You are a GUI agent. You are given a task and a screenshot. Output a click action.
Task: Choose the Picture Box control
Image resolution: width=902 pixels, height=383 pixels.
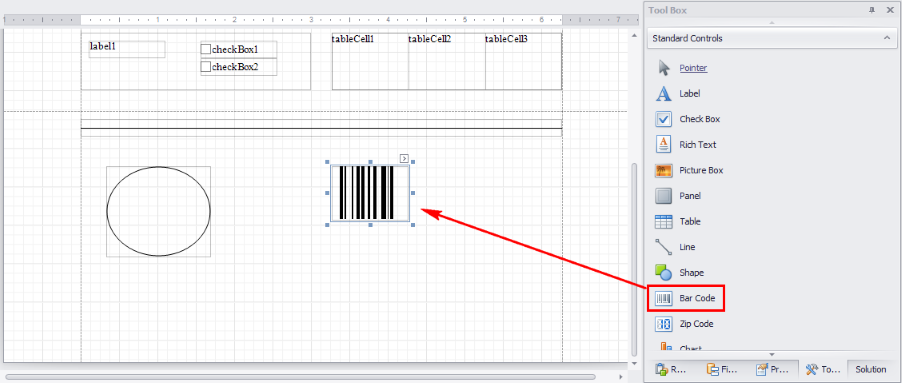(x=689, y=170)
